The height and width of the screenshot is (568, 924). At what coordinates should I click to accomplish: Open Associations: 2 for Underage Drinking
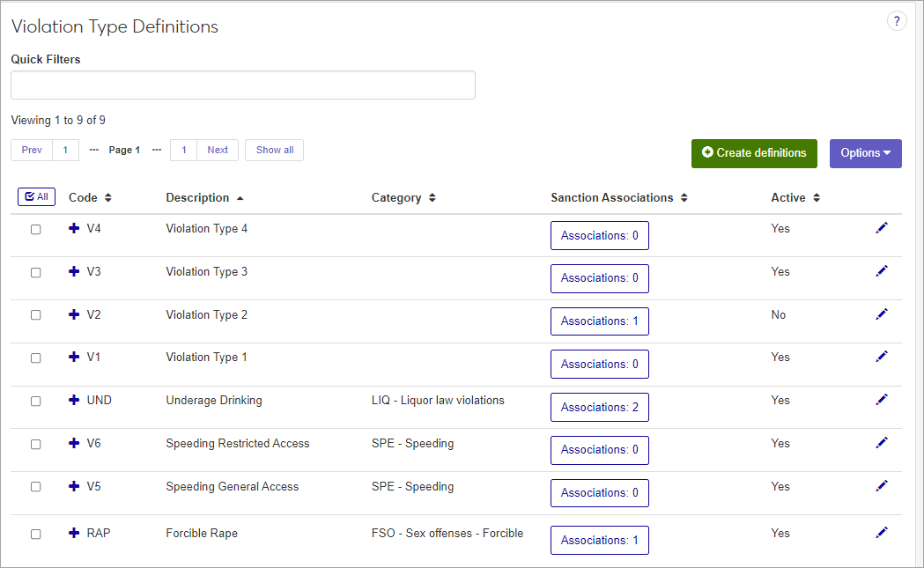(x=599, y=408)
